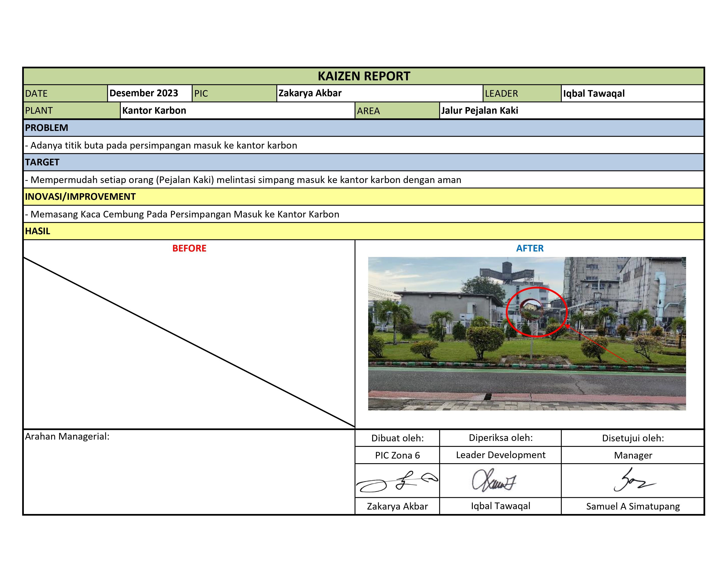Click the red BEFORE label
This screenshot has width=728, height=563.
pyautogui.click(x=189, y=248)
